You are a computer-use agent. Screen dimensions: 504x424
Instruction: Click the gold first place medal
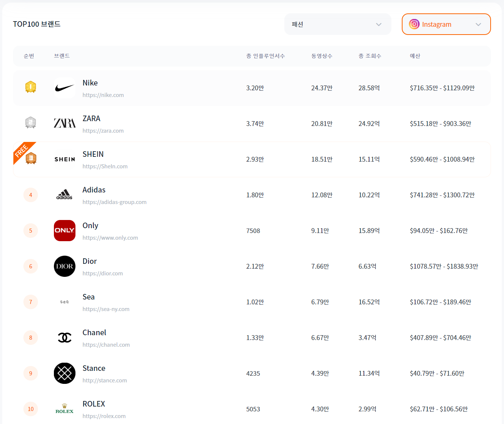[x=30, y=87]
